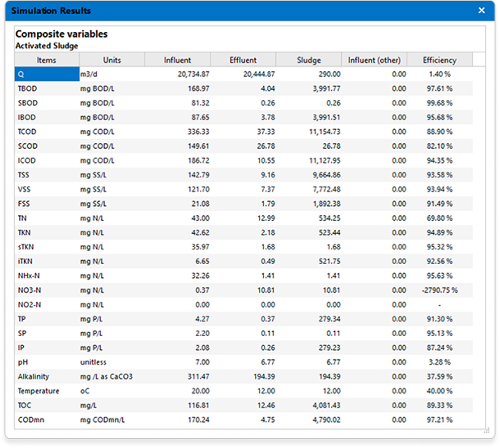Select the Sludge column header
The width and height of the screenshot is (500, 448).
tap(308, 60)
